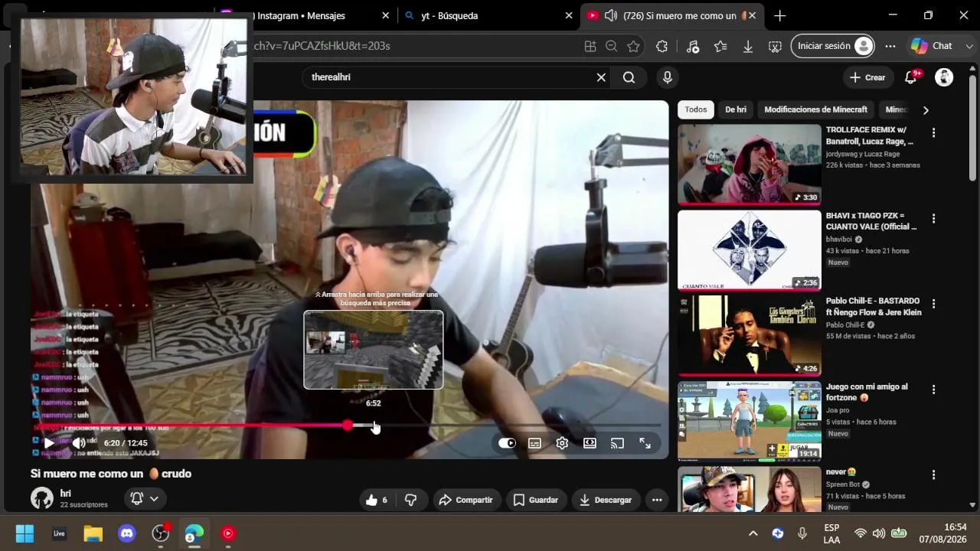The image size is (980, 551).
Task: Save the video with Guardar
Action: point(535,500)
